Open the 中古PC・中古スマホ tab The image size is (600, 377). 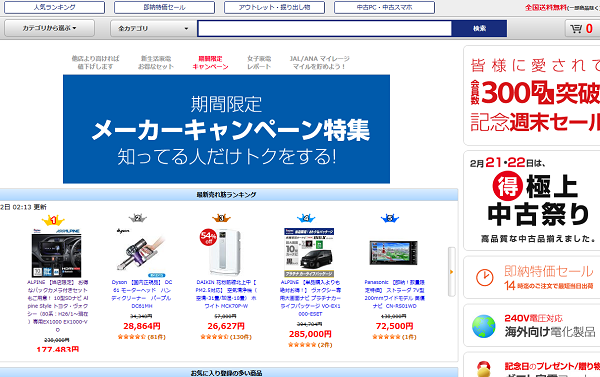384,7
